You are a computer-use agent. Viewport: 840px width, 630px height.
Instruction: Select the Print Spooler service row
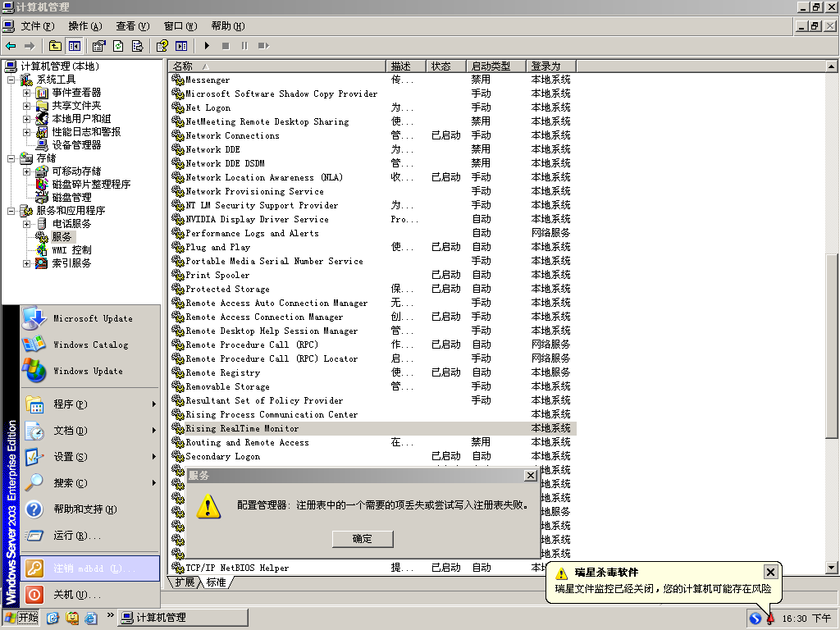(372, 275)
